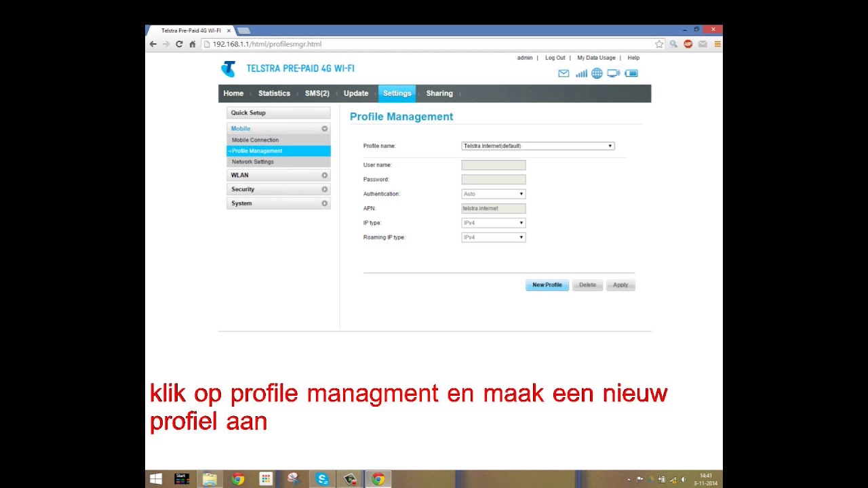Click the signal strength bars icon

pyautogui.click(x=581, y=73)
